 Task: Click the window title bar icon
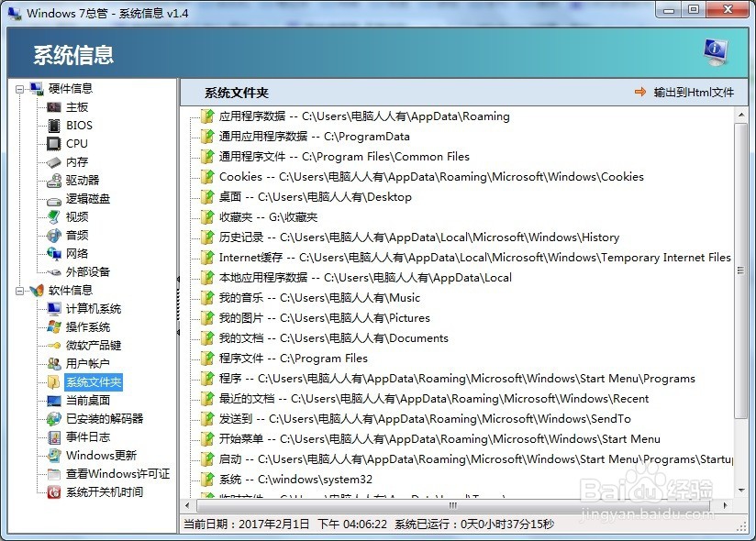click(x=15, y=13)
